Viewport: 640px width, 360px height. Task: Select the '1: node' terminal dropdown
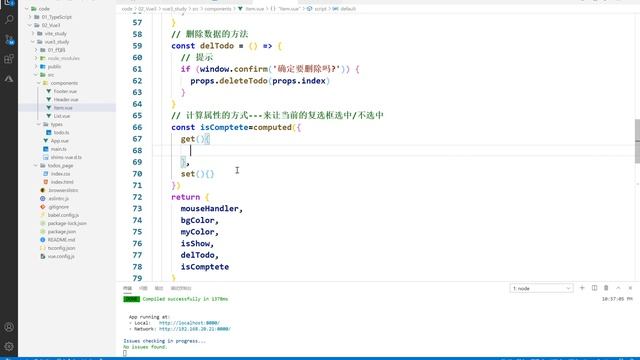click(541, 288)
